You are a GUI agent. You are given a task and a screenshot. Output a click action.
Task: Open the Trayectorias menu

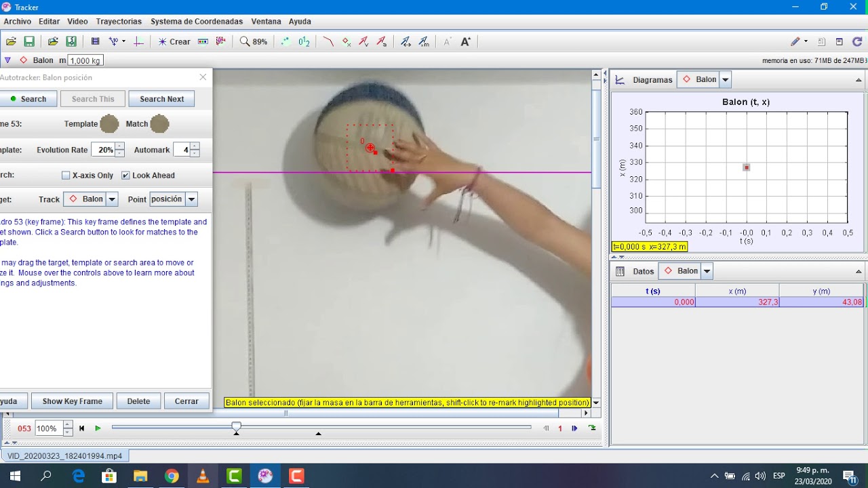pos(119,22)
